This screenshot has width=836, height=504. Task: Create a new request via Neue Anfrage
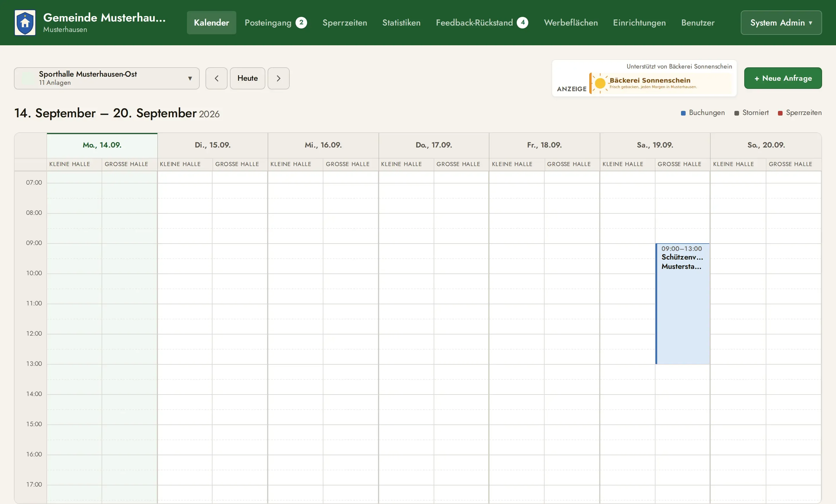tap(783, 78)
